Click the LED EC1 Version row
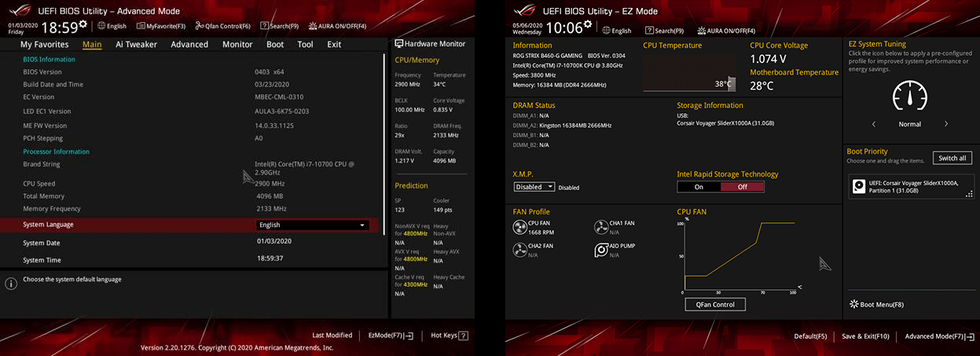Image resolution: width=980 pixels, height=356 pixels. (192, 112)
